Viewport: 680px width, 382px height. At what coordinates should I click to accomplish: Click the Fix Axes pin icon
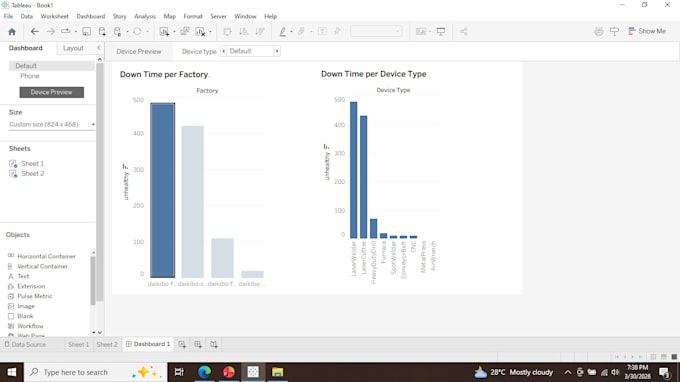(x=337, y=31)
